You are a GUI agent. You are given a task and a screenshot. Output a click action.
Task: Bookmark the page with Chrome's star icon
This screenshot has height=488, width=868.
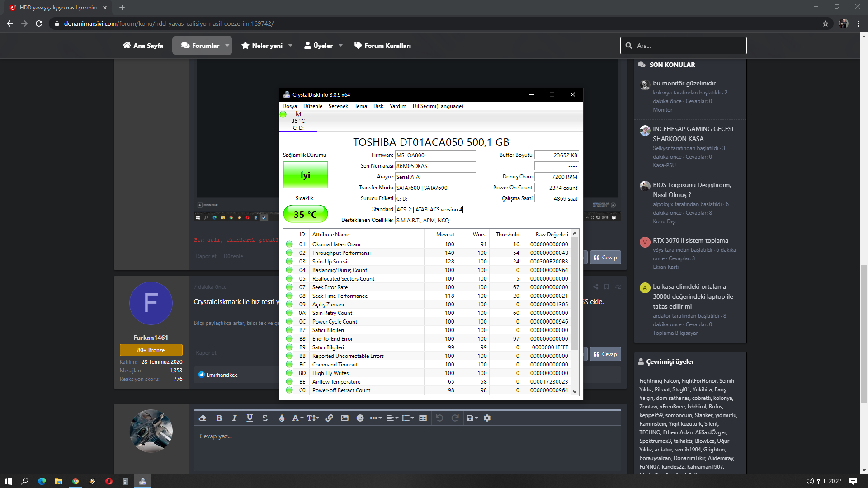coord(826,23)
